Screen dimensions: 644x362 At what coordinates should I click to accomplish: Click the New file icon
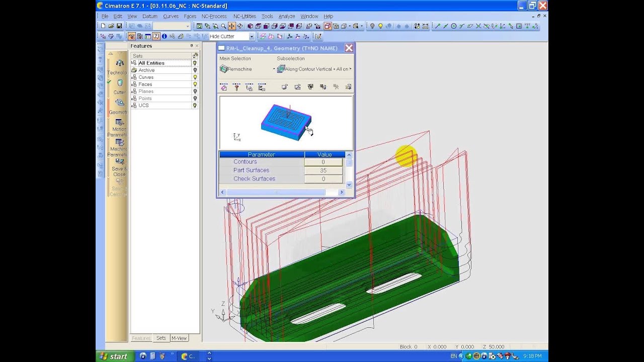[x=103, y=26]
